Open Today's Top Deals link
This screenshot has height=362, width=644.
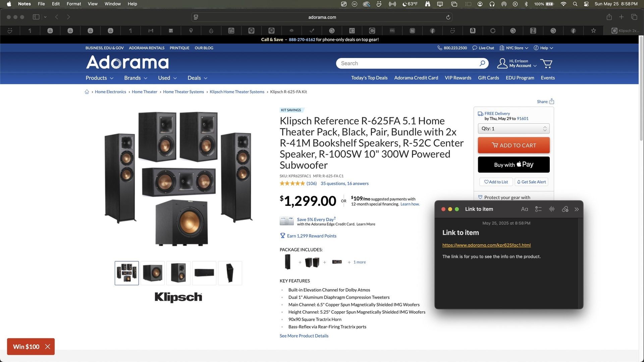click(369, 78)
